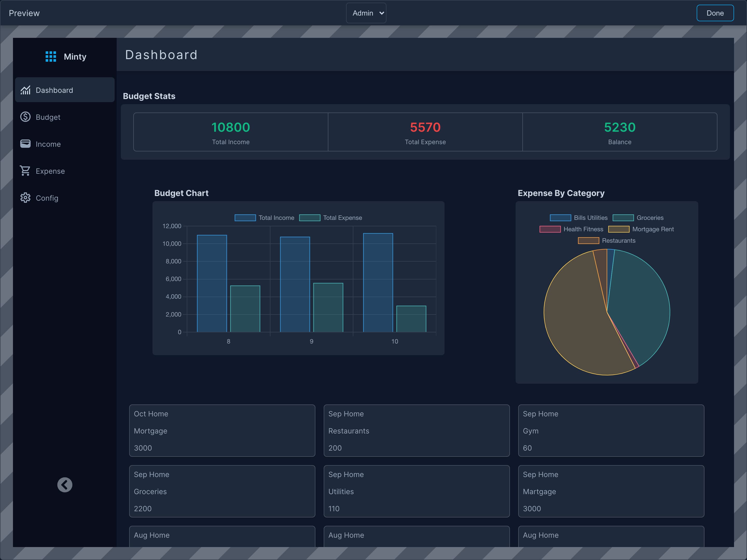747x560 pixels.
Task: Toggle Total Income series in bar chart legend
Action: coord(264,218)
